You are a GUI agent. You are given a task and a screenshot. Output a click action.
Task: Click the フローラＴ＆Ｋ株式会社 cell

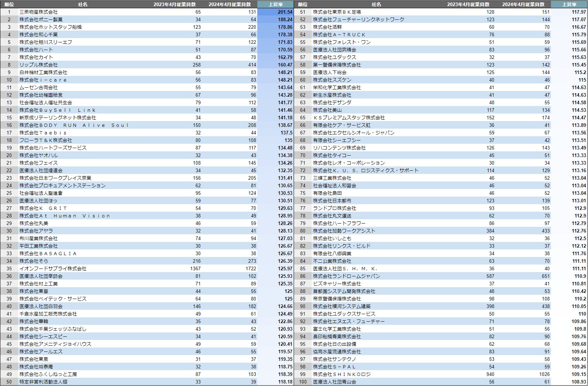click(x=83, y=140)
